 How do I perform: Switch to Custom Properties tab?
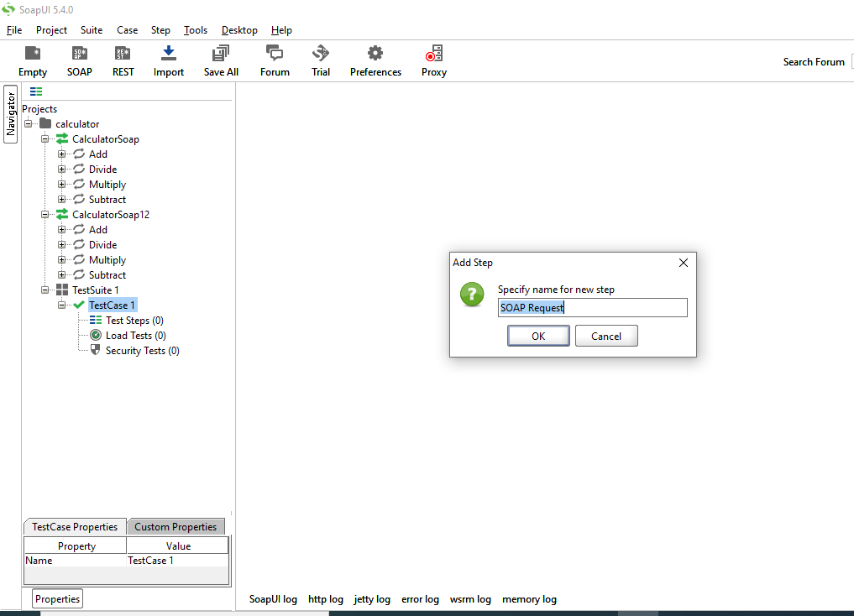tap(176, 527)
